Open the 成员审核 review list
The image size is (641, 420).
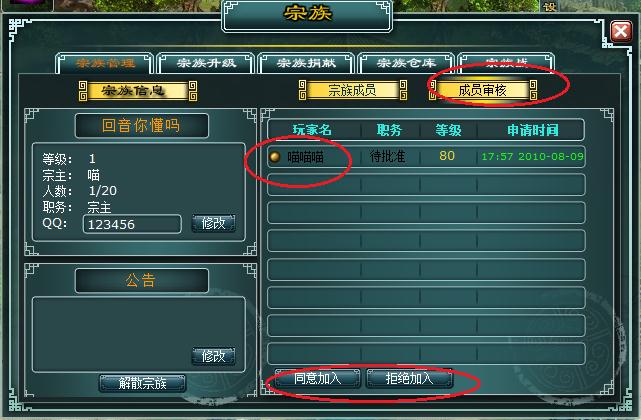click(x=483, y=90)
